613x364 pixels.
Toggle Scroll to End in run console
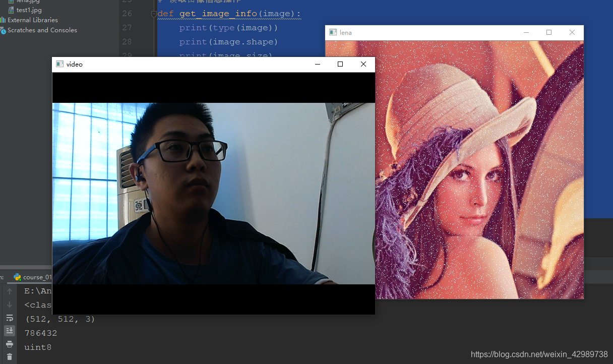tap(9, 331)
